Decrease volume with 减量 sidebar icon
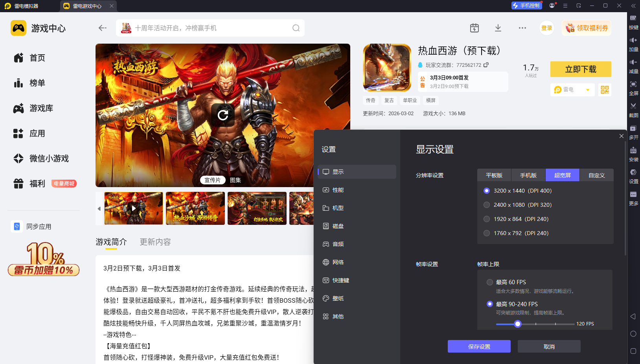The width and height of the screenshot is (640, 364). pos(633,66)
